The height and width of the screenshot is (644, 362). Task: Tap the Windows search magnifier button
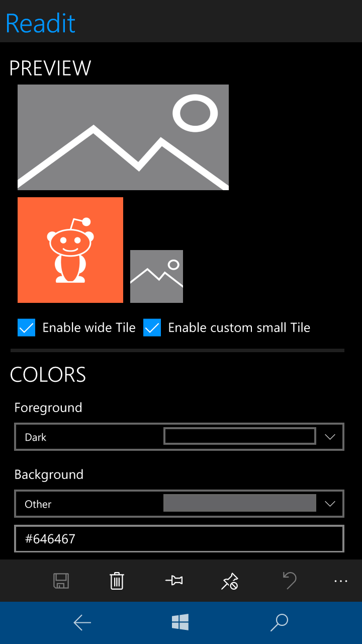[279, 622]
